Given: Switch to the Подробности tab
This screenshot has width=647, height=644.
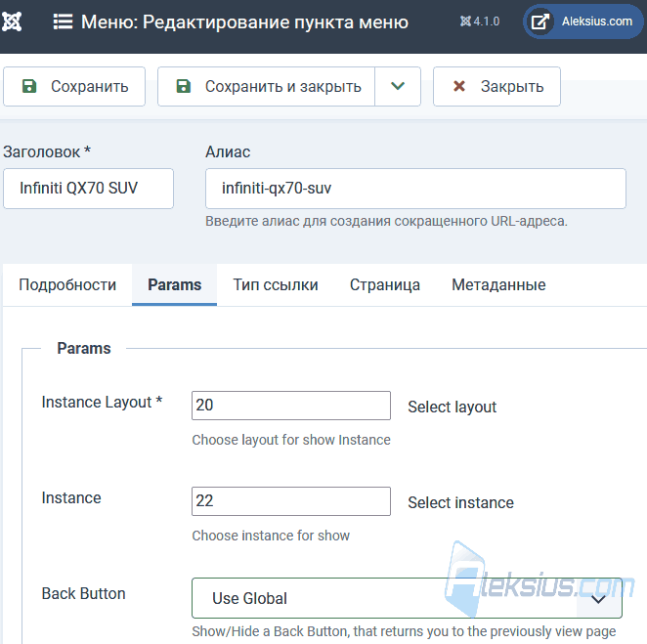Looking at the screenshot, I should coord(67,285).
